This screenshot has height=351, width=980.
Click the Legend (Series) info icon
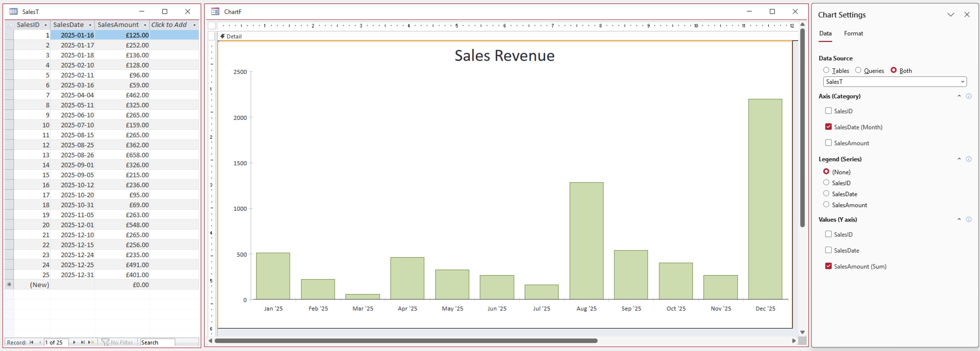(969, 159)
